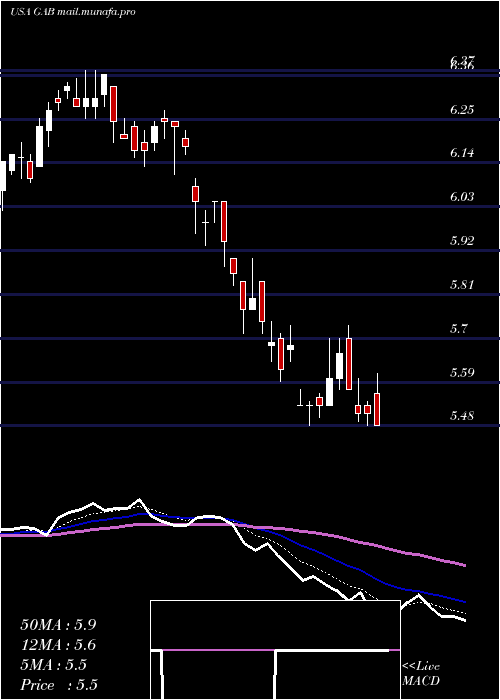
Task: Click the 5.81 price level label
Action: coord(462,284)
